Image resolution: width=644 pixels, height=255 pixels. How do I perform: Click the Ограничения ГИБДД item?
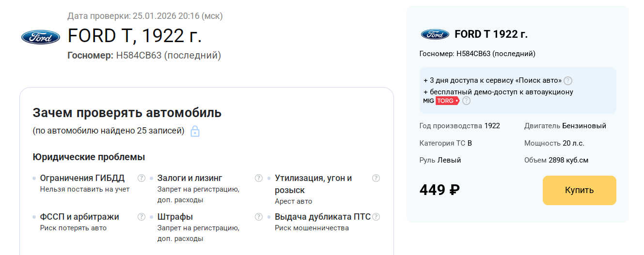(x=82, y=178)
